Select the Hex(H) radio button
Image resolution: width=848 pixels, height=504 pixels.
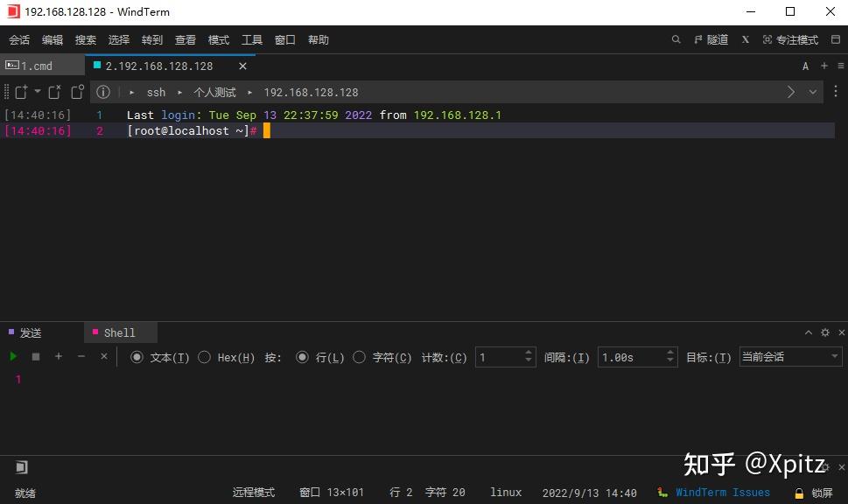click(203, 357)
